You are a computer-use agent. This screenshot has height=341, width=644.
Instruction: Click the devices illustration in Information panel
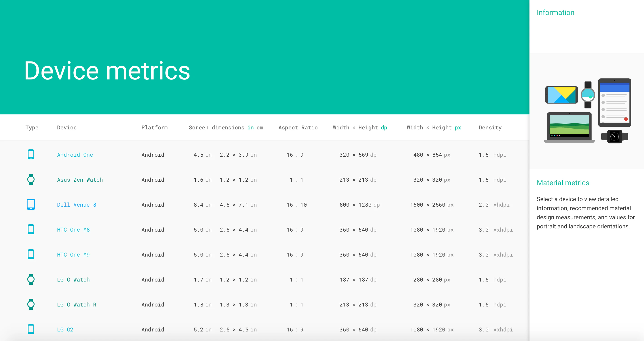tap(587, 111)
